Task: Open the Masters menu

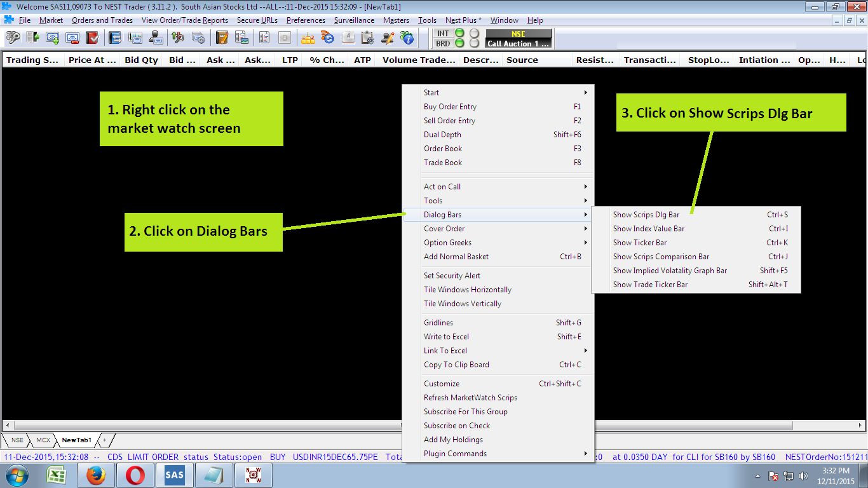Action: [x=396, y=20]
